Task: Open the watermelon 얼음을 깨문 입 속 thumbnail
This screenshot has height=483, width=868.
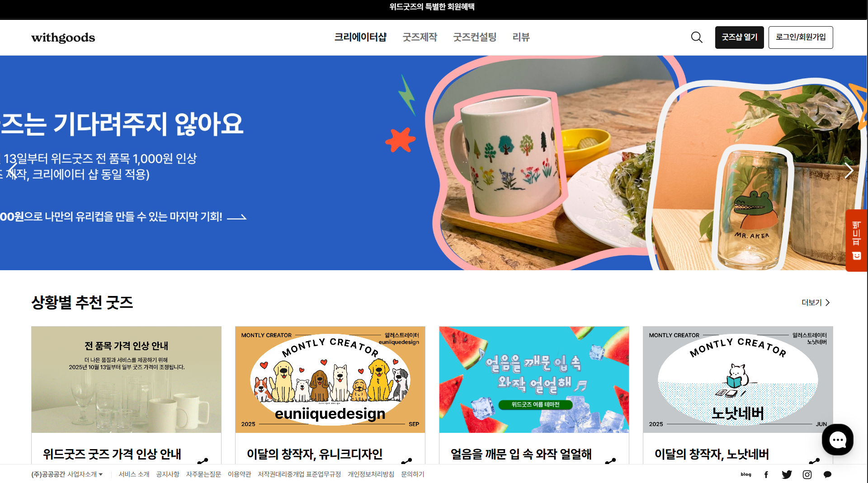Action: pos(534,380)
